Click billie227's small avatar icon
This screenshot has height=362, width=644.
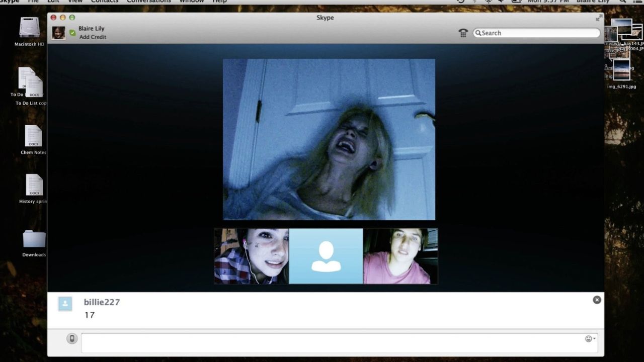pyautogui.click(x=65, y=304)
